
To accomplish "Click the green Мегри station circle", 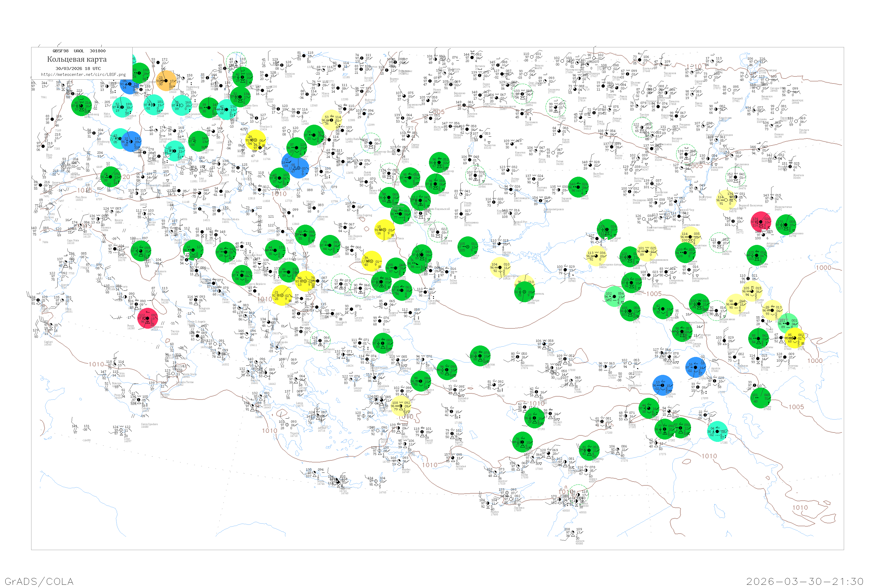I will tap(761, 398).
